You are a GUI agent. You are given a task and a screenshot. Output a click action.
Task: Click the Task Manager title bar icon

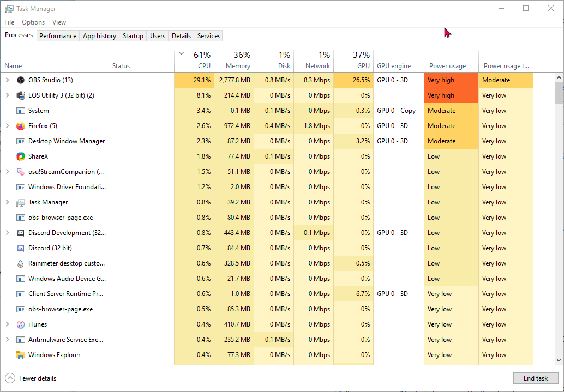pyautogui.click(x=9, y=9)
